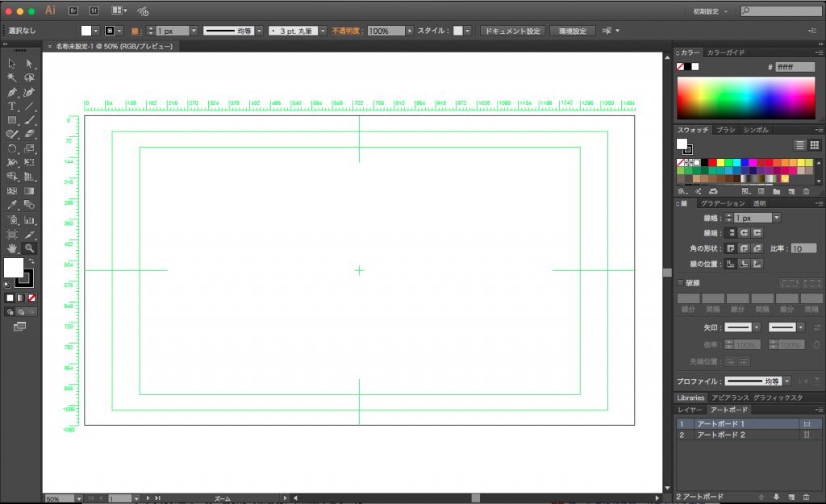Select the Zoom magnifier tool
The image size is (826, 504).
[x=30, y=248]
